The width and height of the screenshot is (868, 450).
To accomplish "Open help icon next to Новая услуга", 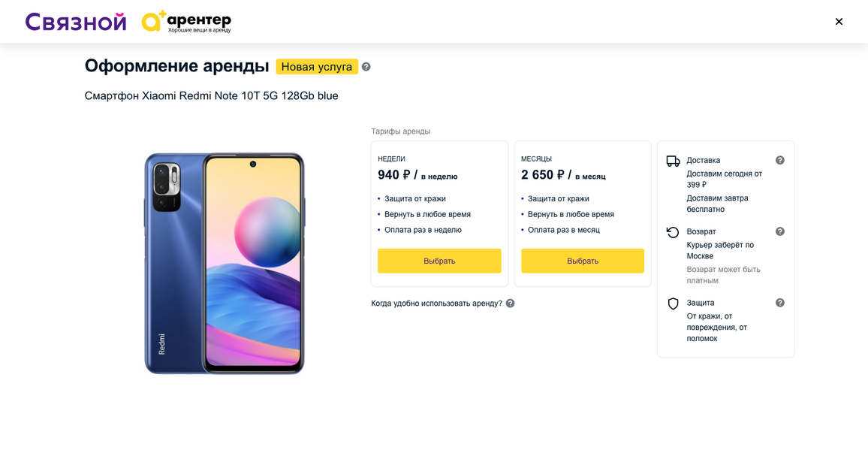I will [366, 67].
